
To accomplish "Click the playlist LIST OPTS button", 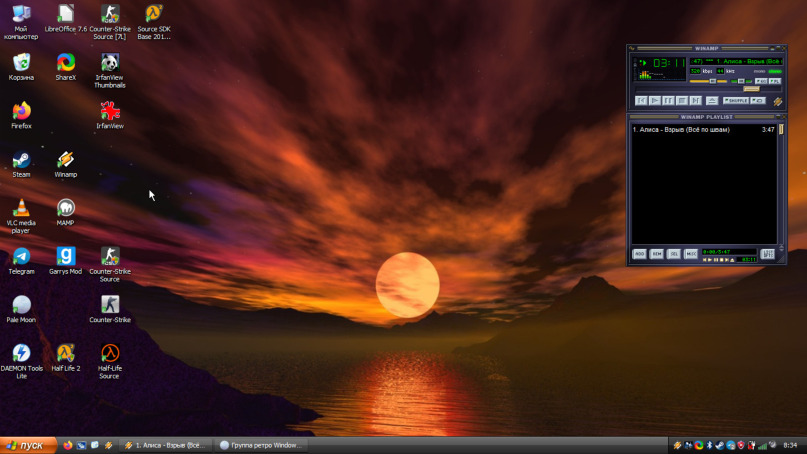I will tap(767, 254).
